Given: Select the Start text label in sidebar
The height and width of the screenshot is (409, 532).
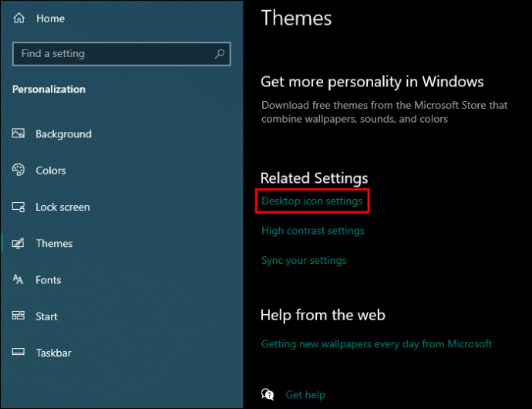Looking at the screenshot, I should pos(46,316).
